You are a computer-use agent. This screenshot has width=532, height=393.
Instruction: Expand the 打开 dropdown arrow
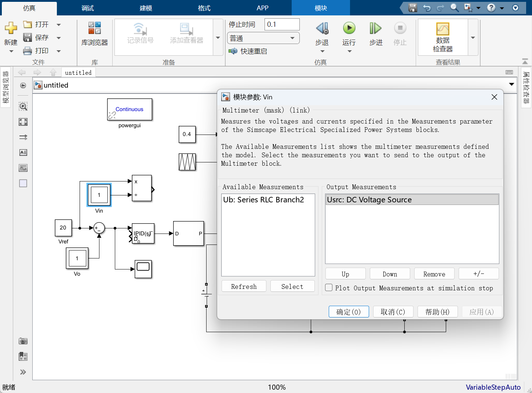(x=59, y=25)
